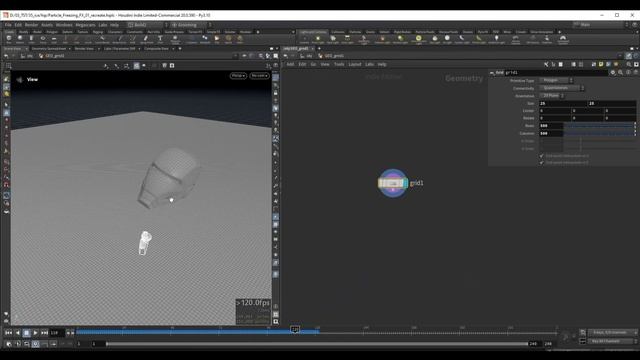Click the Columns parameter slider
This screenshot has height=360, width=640.
599,133
